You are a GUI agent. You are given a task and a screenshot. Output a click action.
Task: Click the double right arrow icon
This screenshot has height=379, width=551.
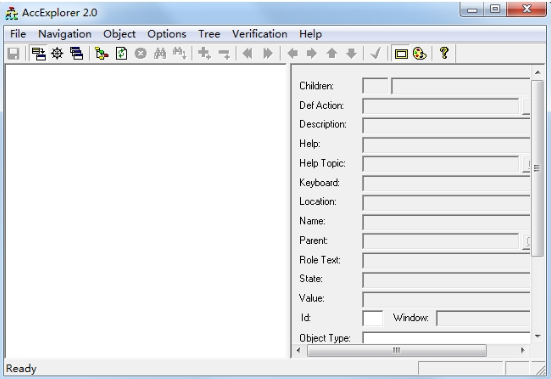pyautogui.click(x=268, y=54)
